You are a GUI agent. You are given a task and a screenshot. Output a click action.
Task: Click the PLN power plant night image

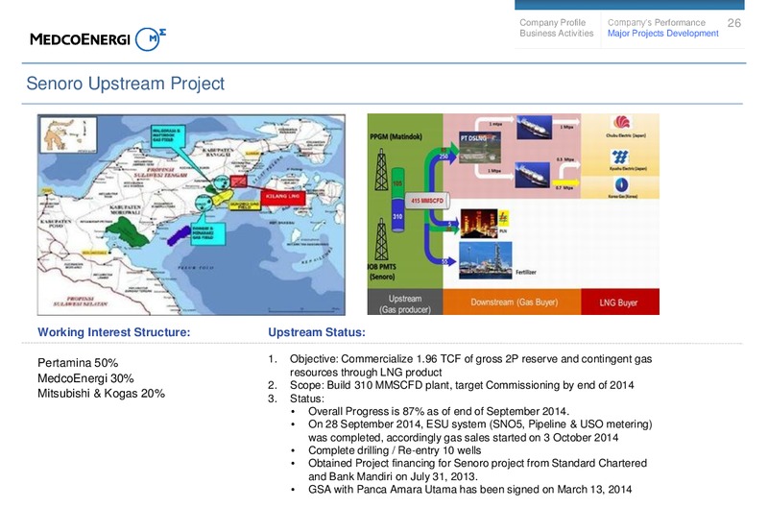pyautogui.click(x=478, y=224)
